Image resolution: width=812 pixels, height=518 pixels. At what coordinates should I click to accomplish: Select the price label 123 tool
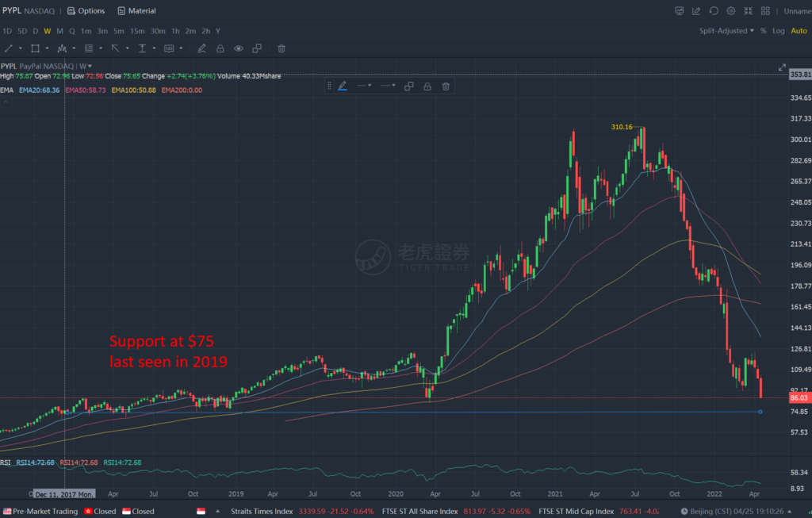point(169,48)
